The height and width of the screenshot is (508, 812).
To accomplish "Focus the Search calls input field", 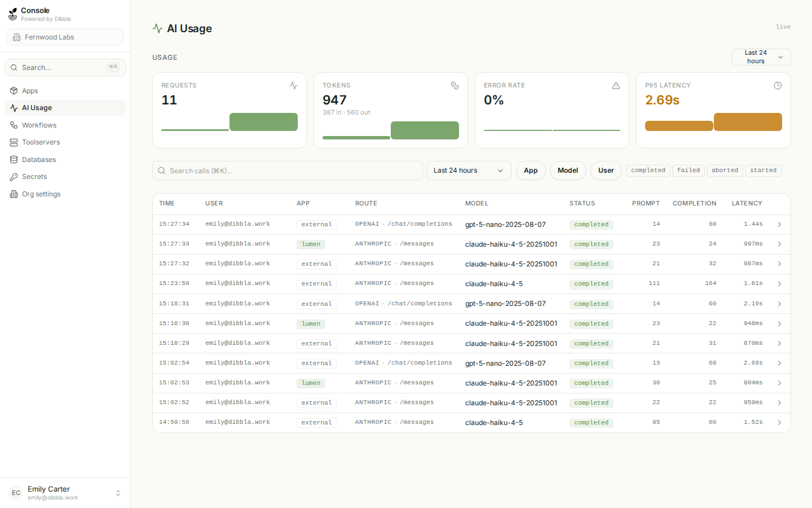I will [x=288, y=170].
